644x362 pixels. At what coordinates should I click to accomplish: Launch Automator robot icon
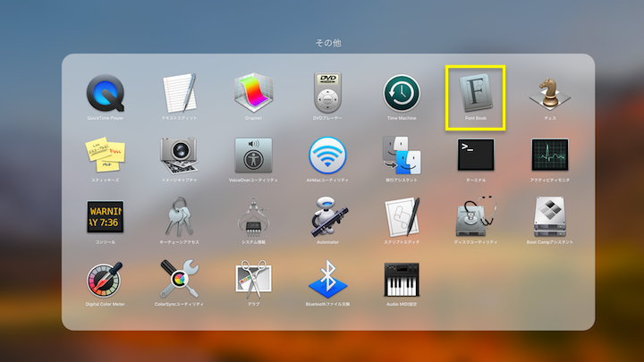point(327,216)
